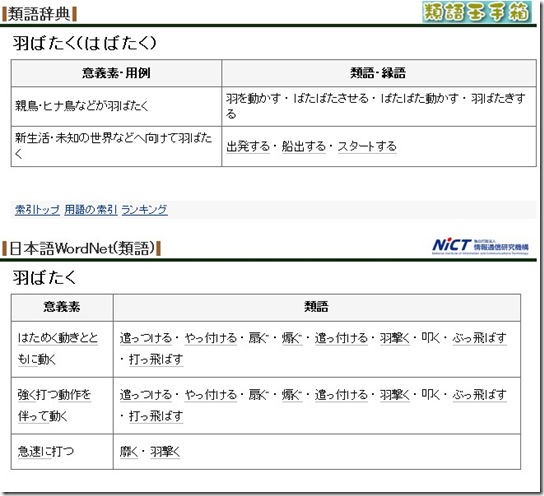Image resolution: width=544 pixels, height=496 pixels.
Task: Click the はためく動きとともに動く meaning link
Action: tap(58, 349)
